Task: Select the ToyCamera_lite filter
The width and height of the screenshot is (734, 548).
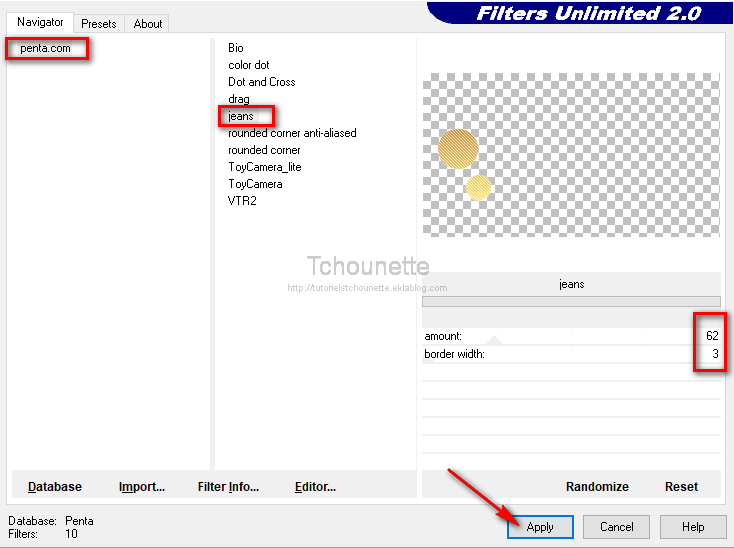Action: pyautogui.click(x=264, y=167)
